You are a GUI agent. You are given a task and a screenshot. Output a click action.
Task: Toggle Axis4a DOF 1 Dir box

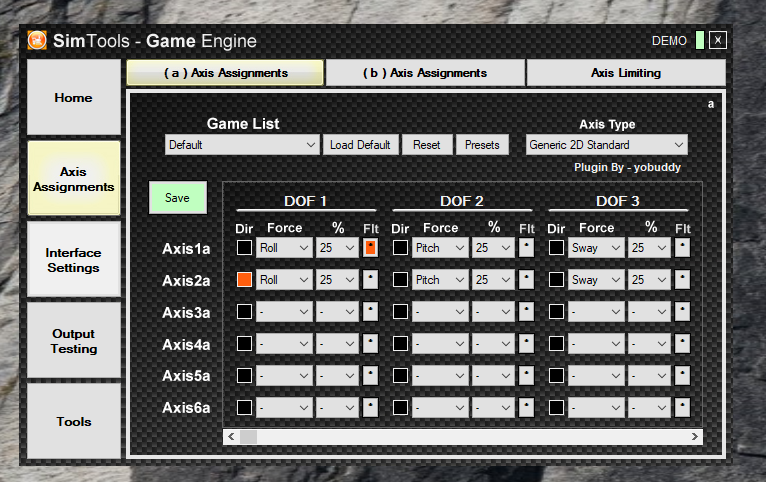tap(244, 344)
